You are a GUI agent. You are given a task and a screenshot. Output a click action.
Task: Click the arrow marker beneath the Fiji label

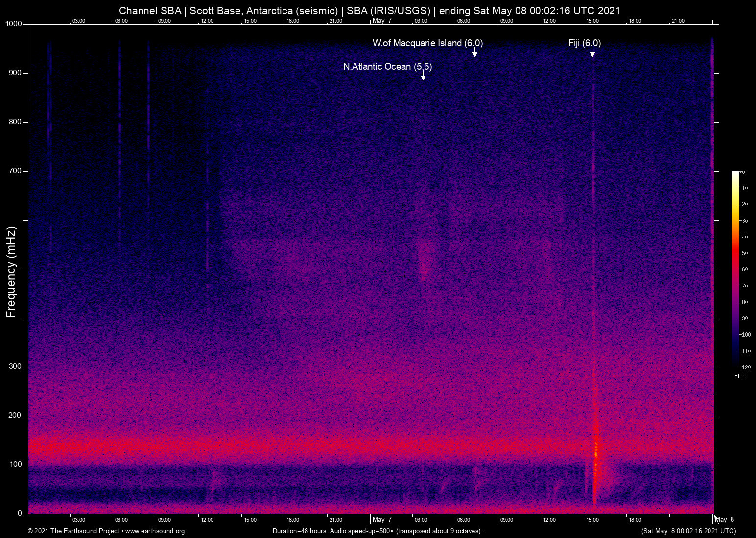pyautogui.click(x=592, y=52)
